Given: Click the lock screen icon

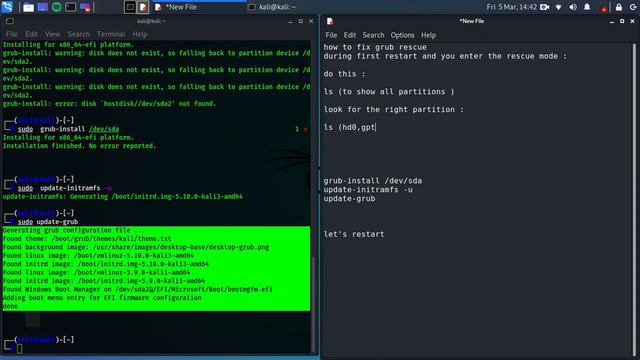Looking at the screenshot, I should (619, 7).
